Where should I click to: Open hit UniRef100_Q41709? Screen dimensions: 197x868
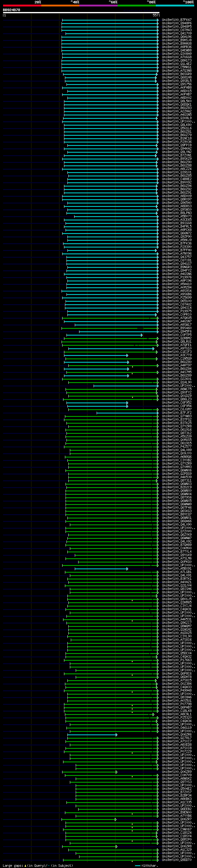pos(176,33)
